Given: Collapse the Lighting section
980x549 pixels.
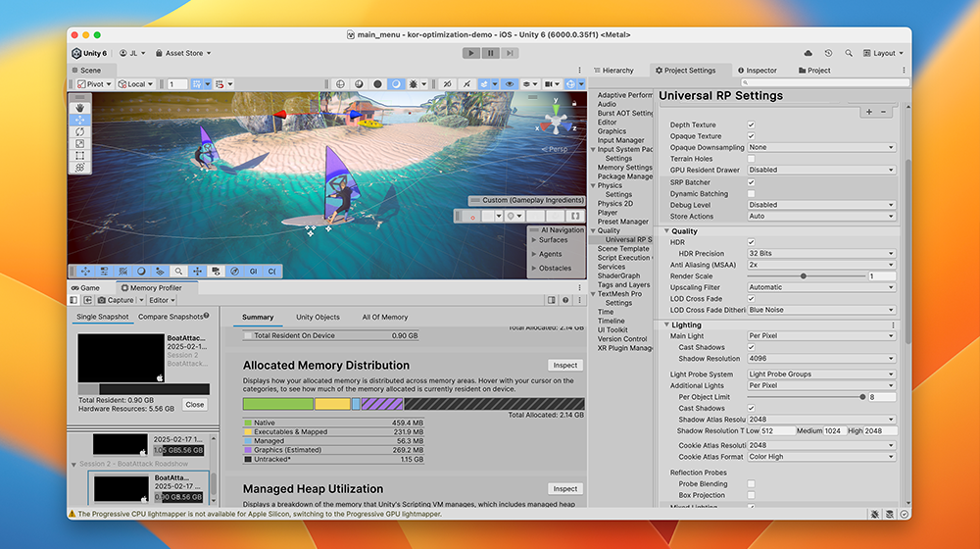Looking at the screenshot, I should (x=666, y=325).
